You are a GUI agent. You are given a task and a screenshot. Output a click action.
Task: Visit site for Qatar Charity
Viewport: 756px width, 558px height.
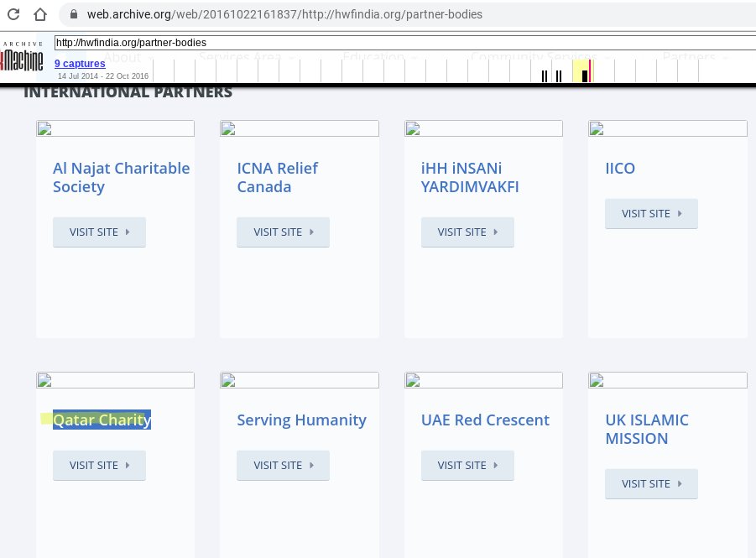[99, 466]
